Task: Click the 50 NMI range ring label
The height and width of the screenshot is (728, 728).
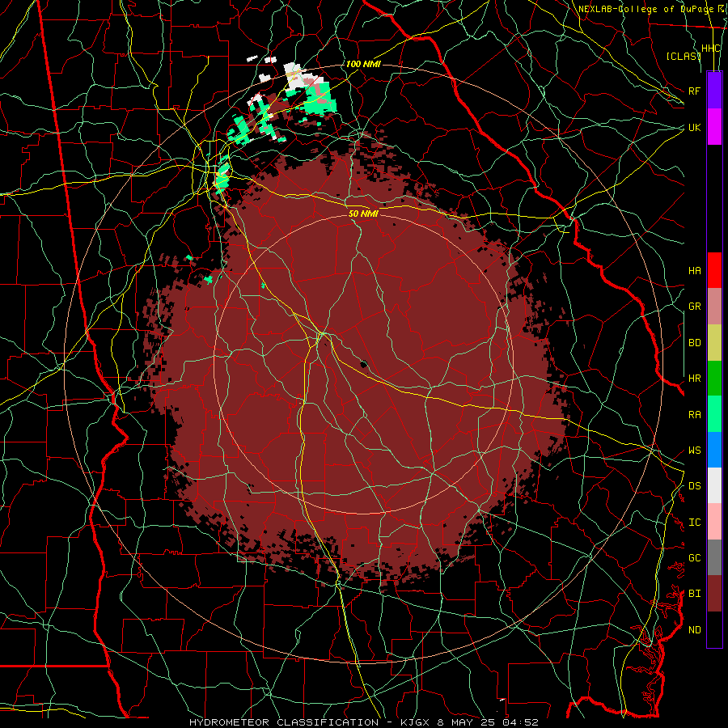Action: pos(363,214)
